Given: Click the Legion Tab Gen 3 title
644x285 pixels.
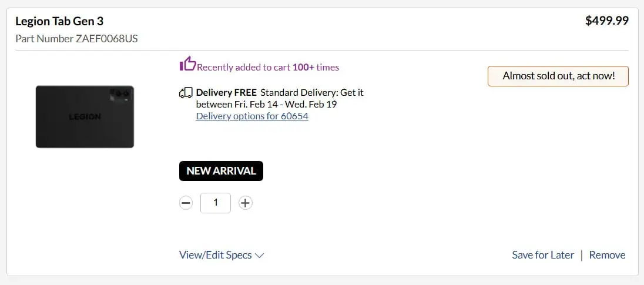Looking at the screenshot, I should point(59,22).
